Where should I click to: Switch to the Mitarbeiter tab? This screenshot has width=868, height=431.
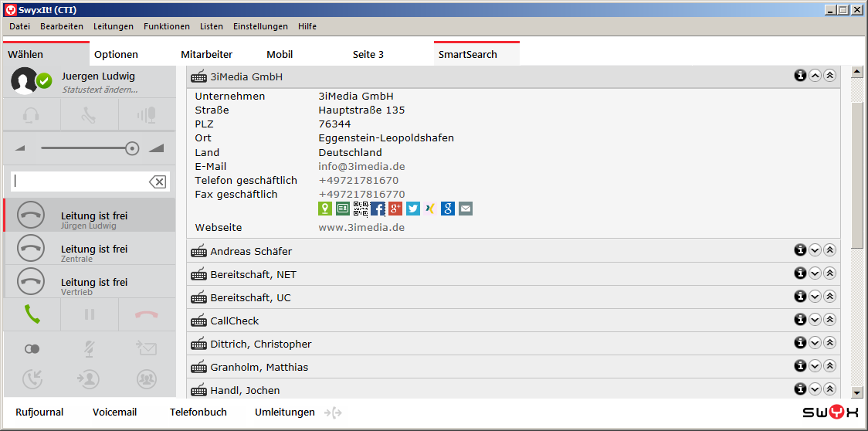[x=206, y=55]
